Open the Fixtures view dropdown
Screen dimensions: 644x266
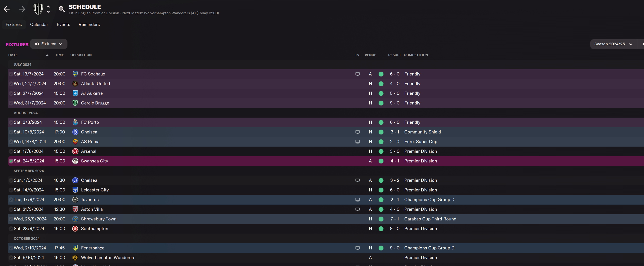[x=49, y=44]
